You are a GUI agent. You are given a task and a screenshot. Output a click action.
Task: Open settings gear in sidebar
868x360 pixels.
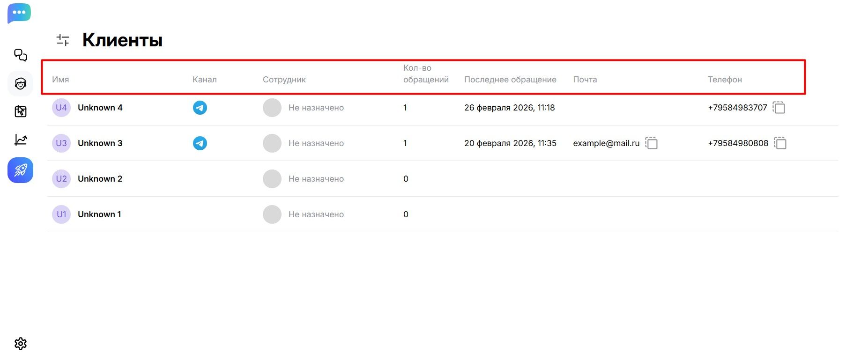(21, 344)
